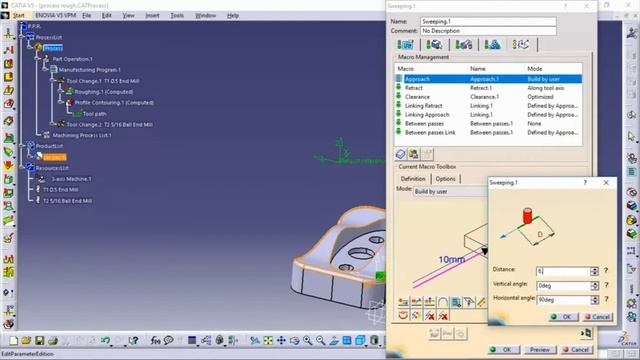The image size is (640, 360).
Task: Select the Linking Approach macro row
Action: 488,115
